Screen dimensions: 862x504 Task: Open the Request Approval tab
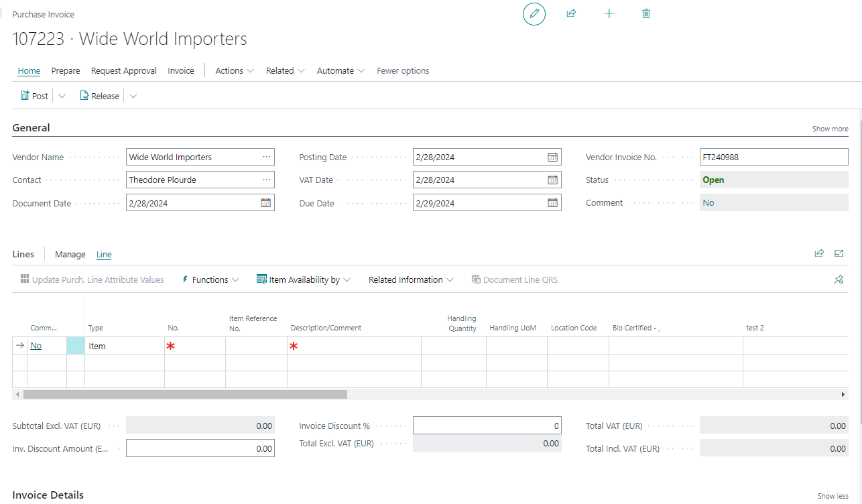124,71
